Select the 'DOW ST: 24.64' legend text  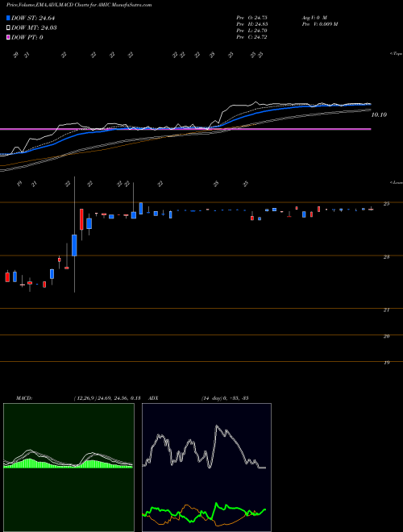click(x=33, y=19)
